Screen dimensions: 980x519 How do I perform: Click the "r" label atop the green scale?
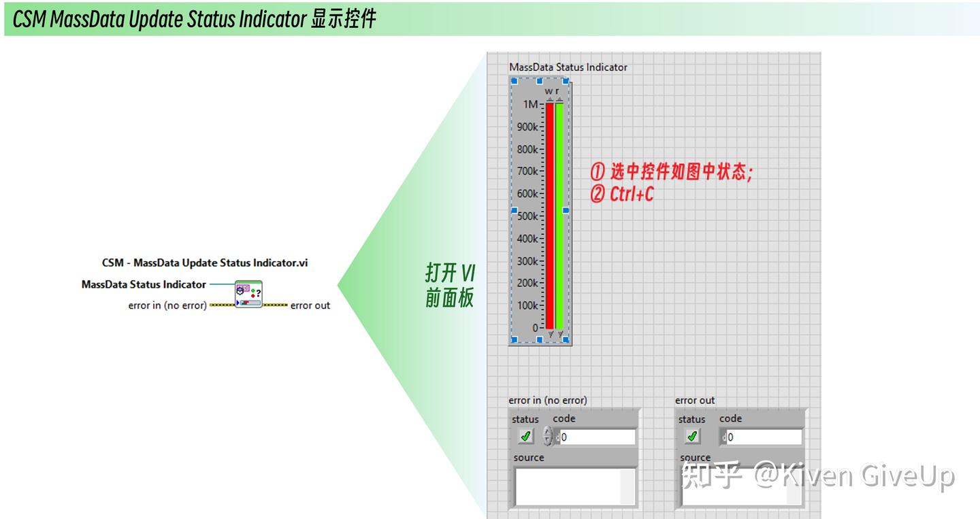pos(556,90)
